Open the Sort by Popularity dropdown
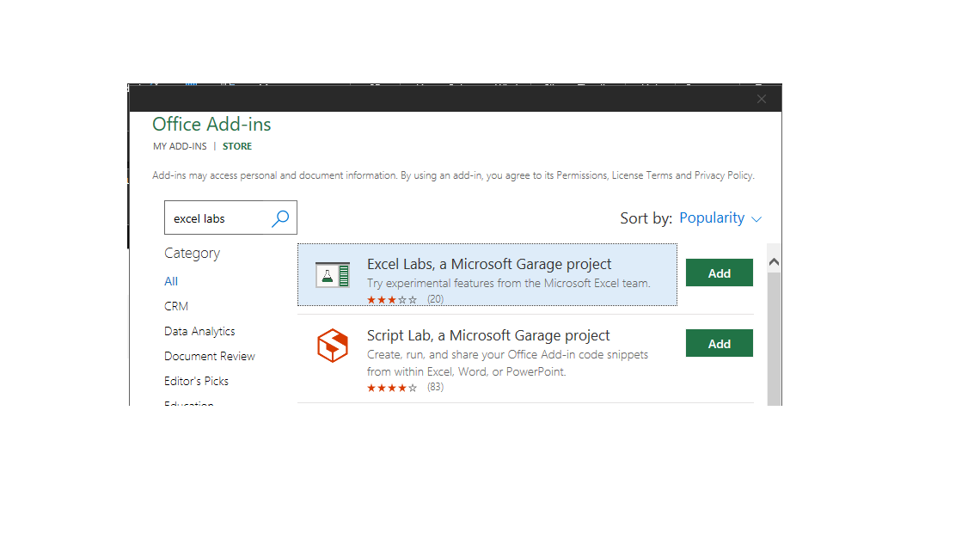980x533 pixels. tap(712, 217)
